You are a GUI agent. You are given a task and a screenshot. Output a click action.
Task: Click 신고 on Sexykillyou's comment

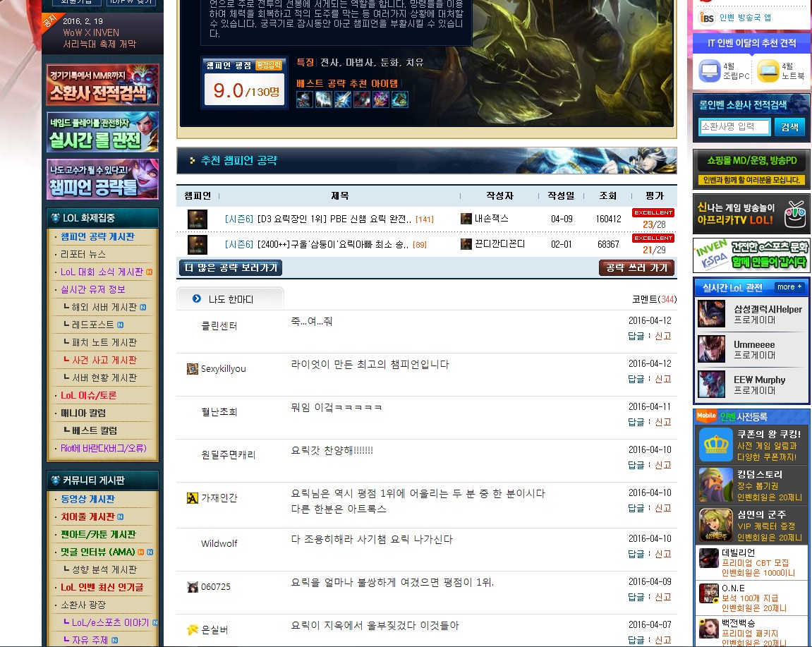point(663,379)
